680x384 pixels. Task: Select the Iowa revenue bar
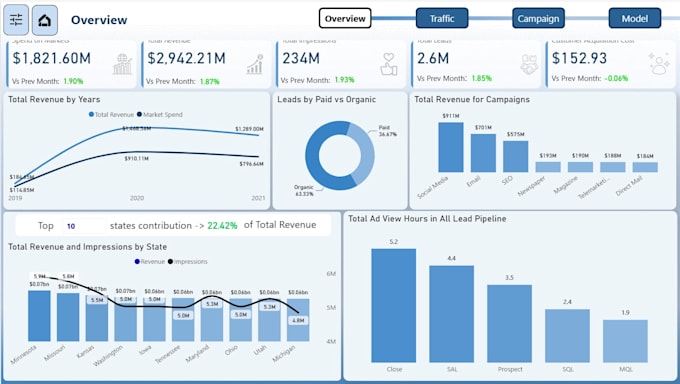[154, 319]
